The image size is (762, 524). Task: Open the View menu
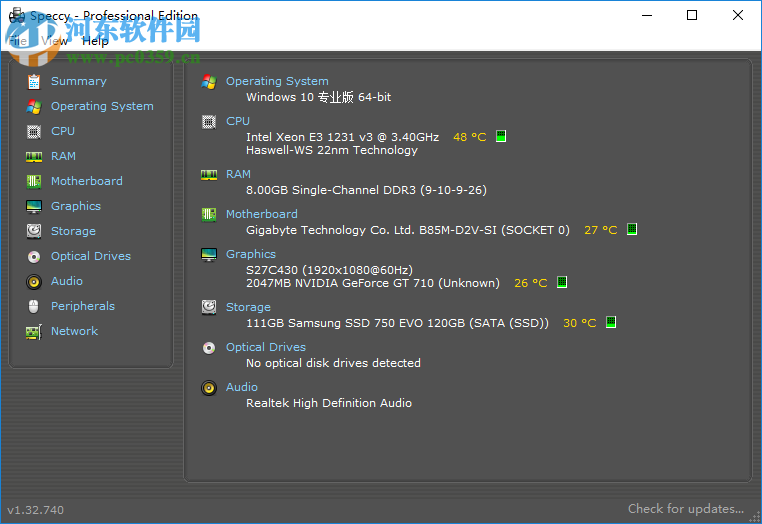54,41
